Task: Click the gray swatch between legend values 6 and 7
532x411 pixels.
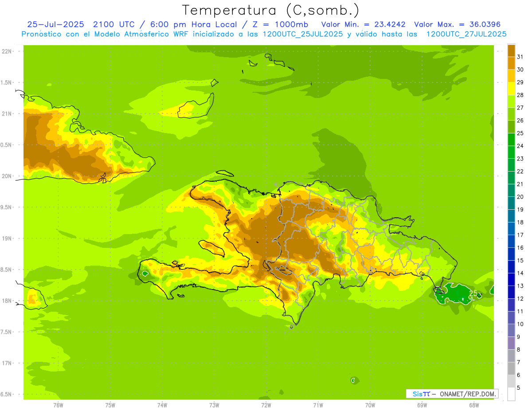Action: (511, 368)
